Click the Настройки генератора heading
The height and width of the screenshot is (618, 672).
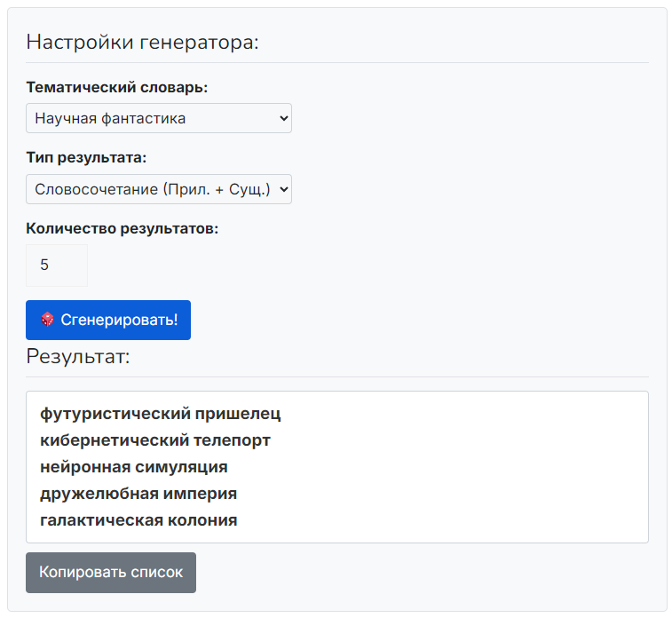click(x=142, y=43)
